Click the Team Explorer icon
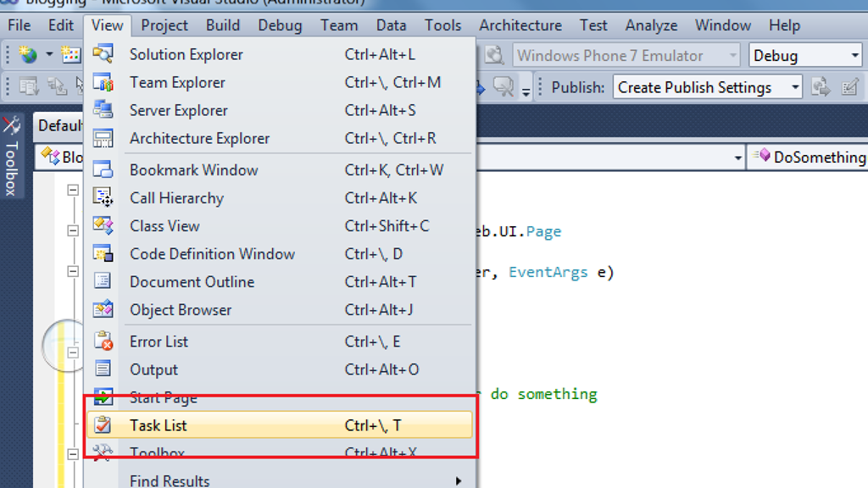Screen dimensions: 868x488 click(x=103, y=82)
